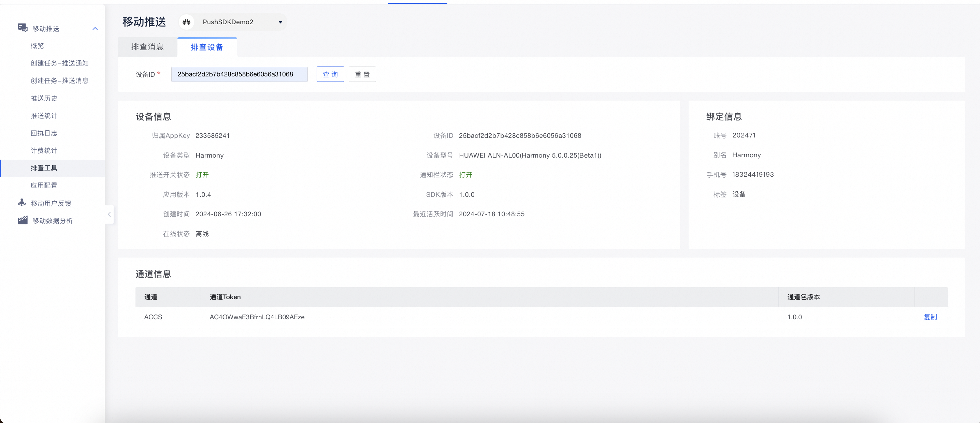Click the 移动数据分析 chart icon
The image size is (980, 423).
(x=23, y=220)
